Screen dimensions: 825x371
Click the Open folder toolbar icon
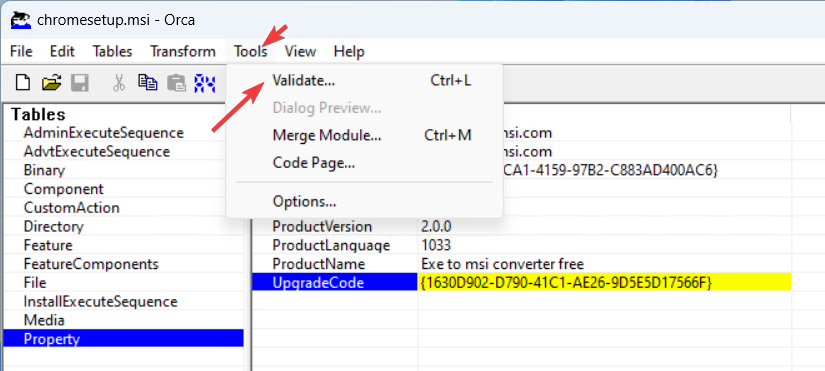tap(52, 83)
